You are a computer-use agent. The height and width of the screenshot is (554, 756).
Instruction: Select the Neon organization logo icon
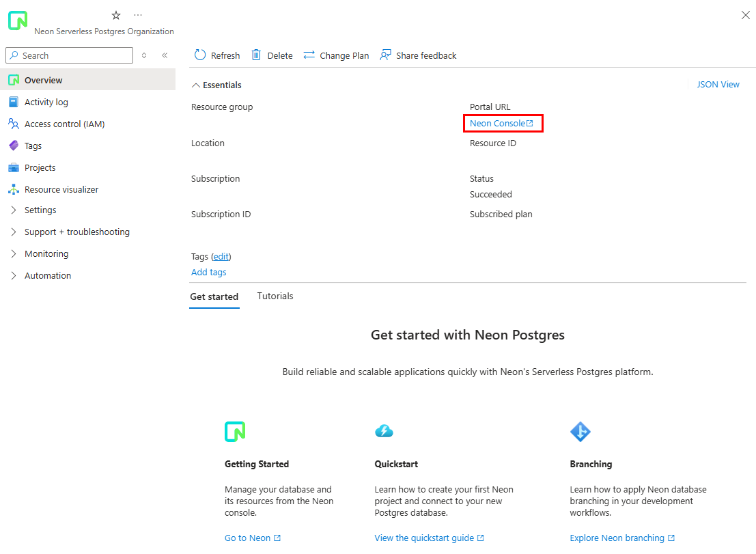tap(17, 20)
